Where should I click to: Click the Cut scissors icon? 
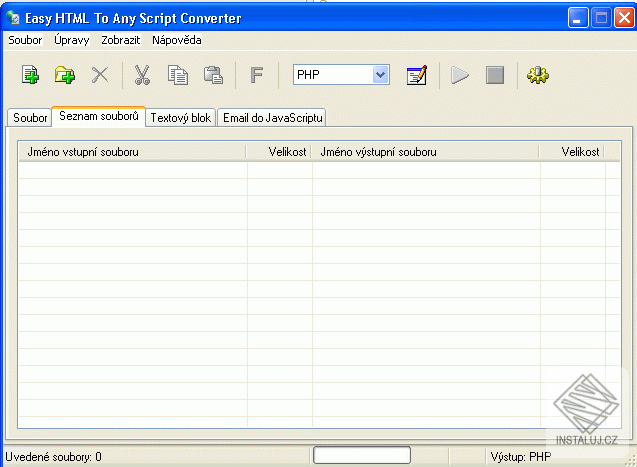click(142, 75)
